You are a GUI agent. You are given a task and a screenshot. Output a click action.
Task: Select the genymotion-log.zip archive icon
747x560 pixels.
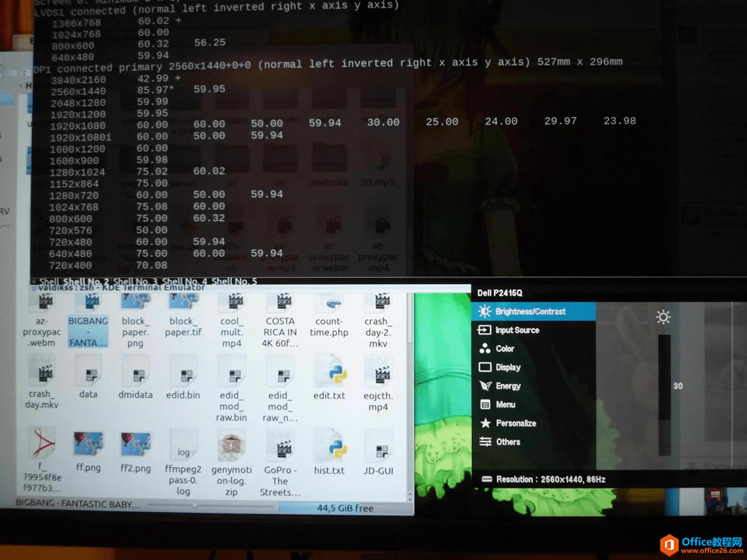click(232, 446)
